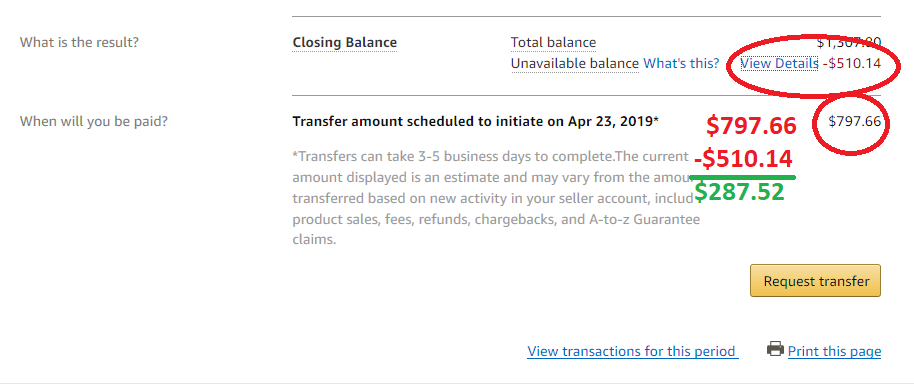Click the green $287.52 result annotation
Image resolution: width=914 pixels, height=391 pixels.
(739, 192)
